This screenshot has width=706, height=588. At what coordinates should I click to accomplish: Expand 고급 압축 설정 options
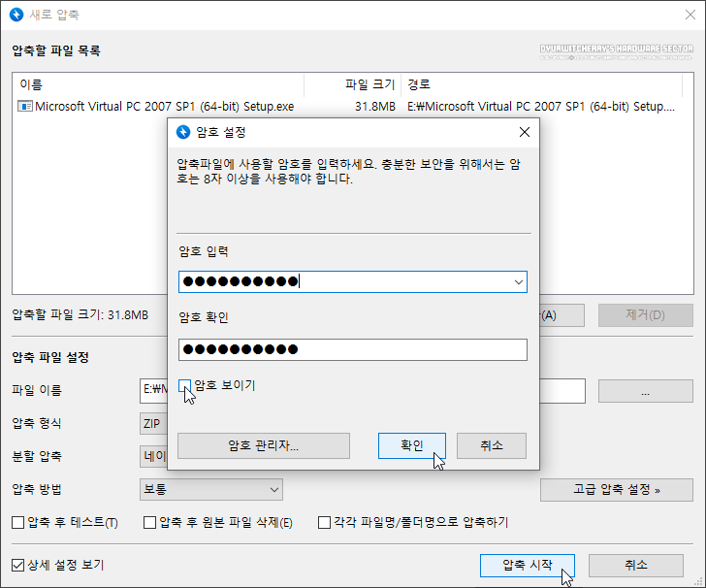click(617, 489)
